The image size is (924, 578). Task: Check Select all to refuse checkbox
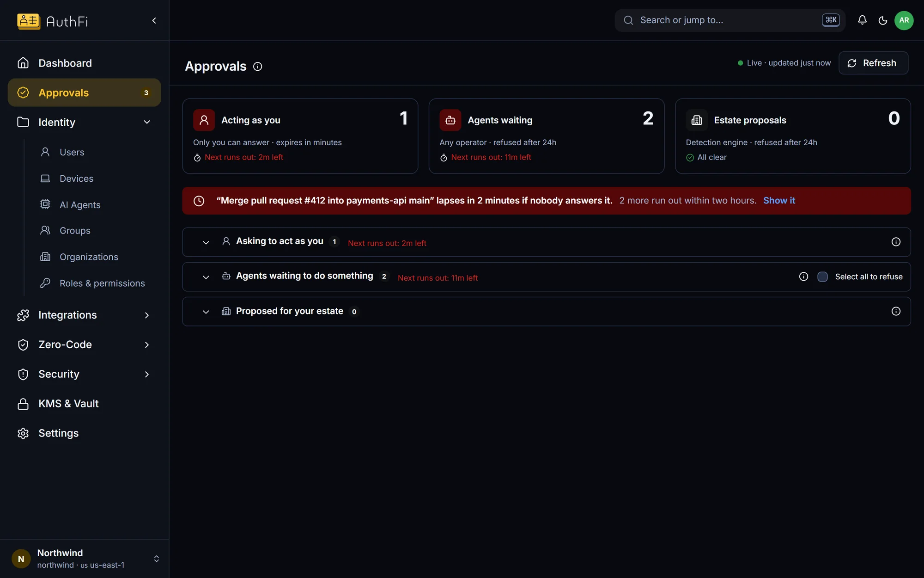(x=822, y=277)
